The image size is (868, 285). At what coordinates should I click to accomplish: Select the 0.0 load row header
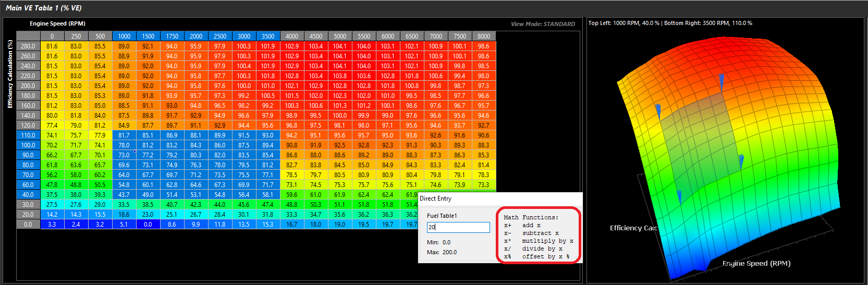pyautogui.click(x=28, y=224)
